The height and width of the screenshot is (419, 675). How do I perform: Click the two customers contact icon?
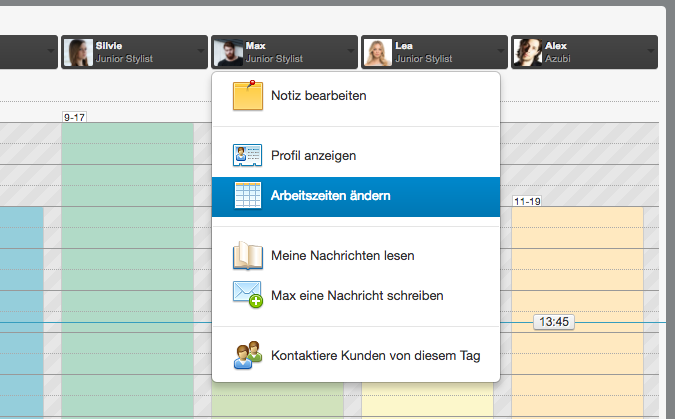pyautogui.click(x=248, y=355)
